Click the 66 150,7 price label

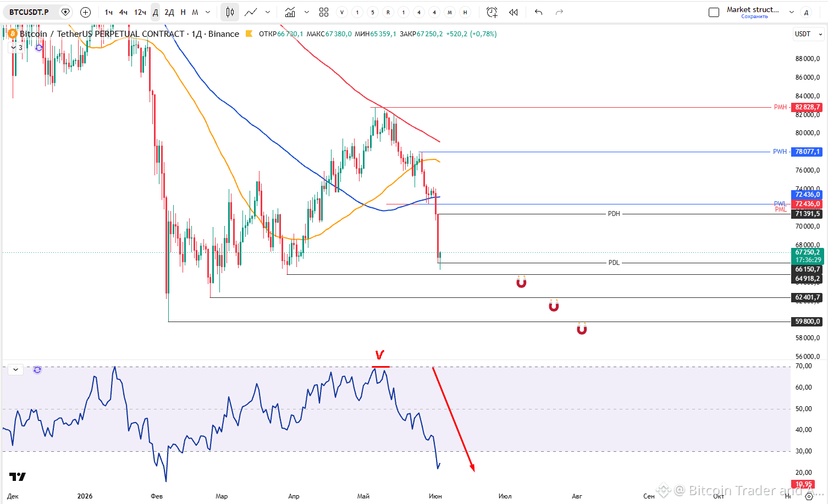pos(807,269)
